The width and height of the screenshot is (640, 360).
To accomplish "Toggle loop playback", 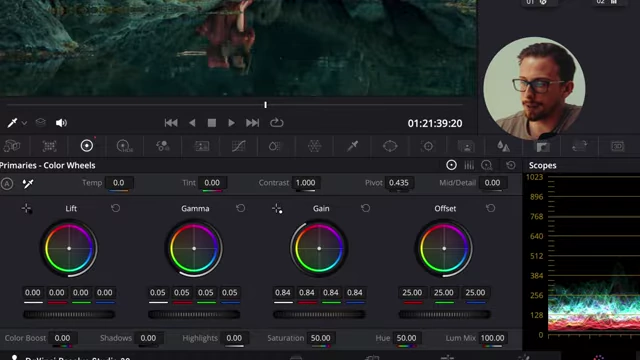I will pos(276,122).
